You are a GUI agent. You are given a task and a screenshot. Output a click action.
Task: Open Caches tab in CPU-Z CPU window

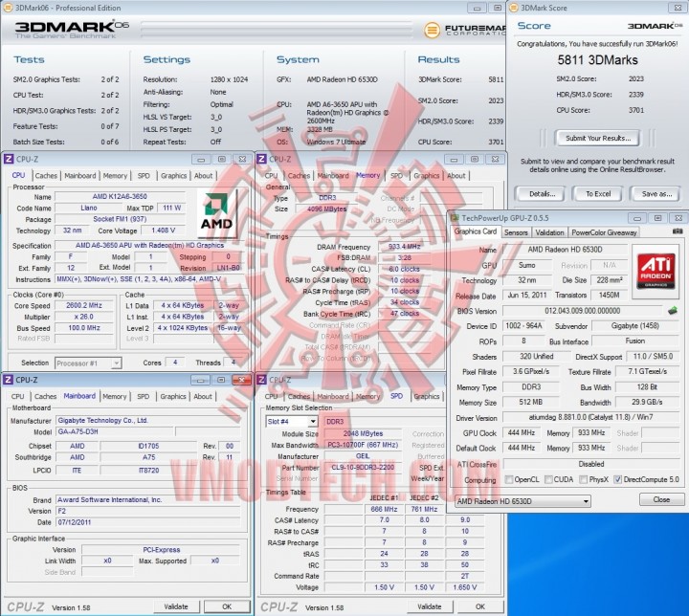point(46,176)
